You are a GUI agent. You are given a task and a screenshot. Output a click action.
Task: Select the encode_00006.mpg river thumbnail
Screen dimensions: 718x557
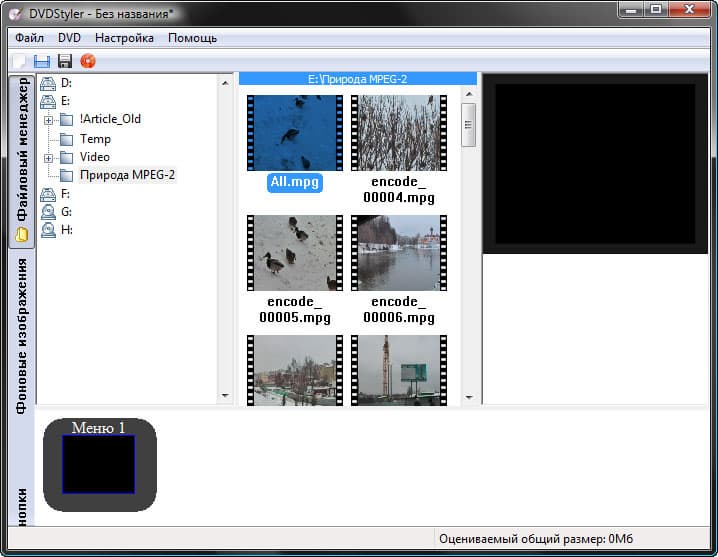pos(399,253)
